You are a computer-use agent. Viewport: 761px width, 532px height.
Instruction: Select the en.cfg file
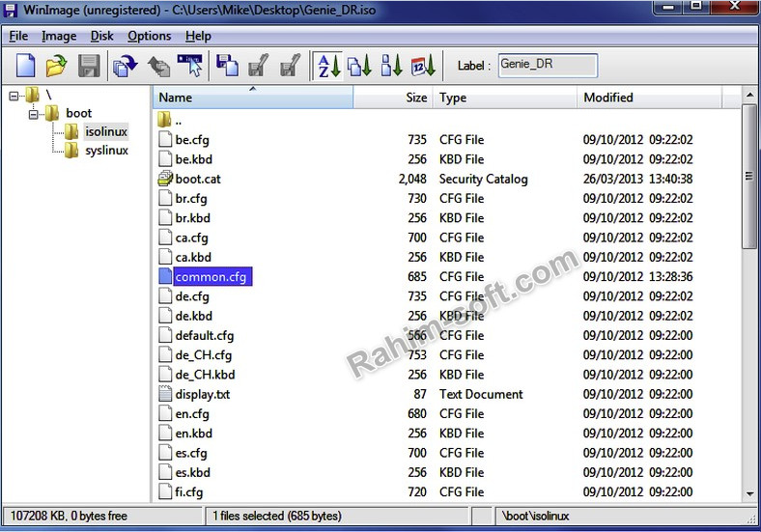click(x=192, y=413)
